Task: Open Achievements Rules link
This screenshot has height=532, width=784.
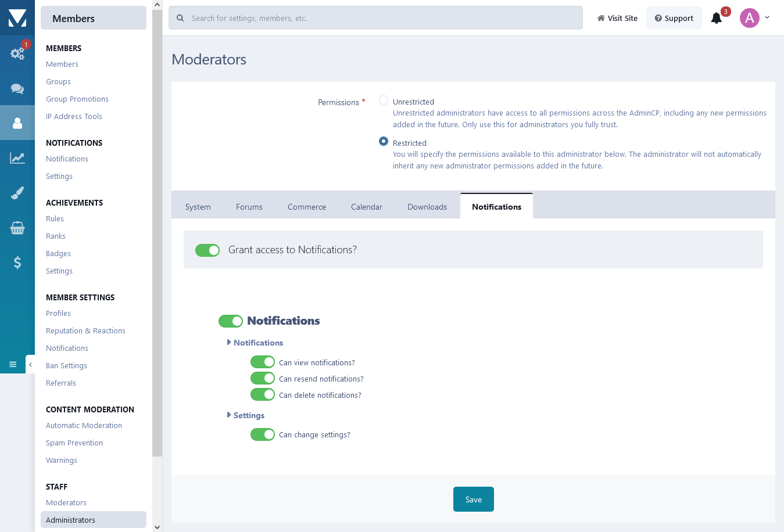Action: coord(55,218)
